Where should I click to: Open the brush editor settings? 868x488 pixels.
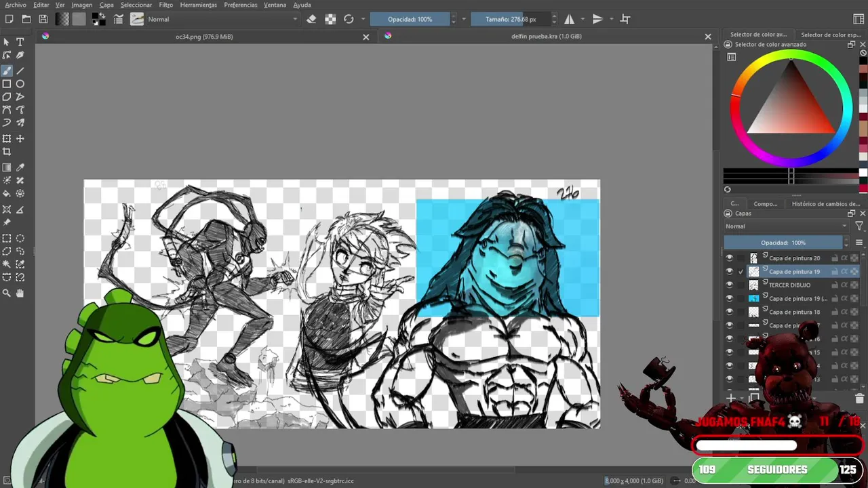(118, 19)
